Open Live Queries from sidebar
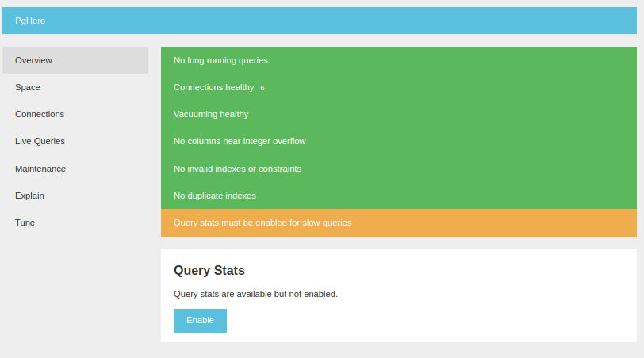Screen dimensions: 644x358 [40, 141]
